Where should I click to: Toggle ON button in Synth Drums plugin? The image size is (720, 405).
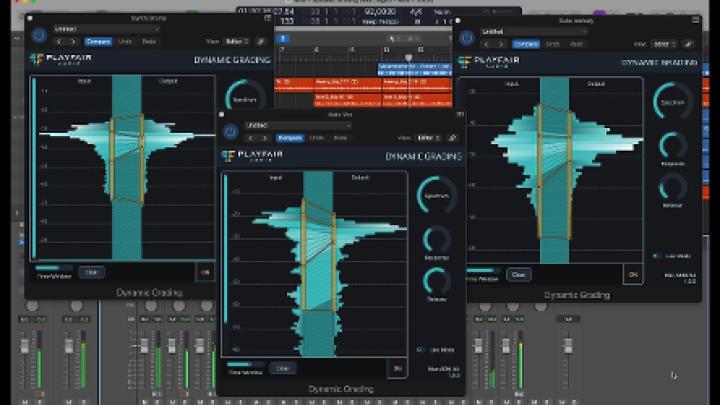coord(205,272)
